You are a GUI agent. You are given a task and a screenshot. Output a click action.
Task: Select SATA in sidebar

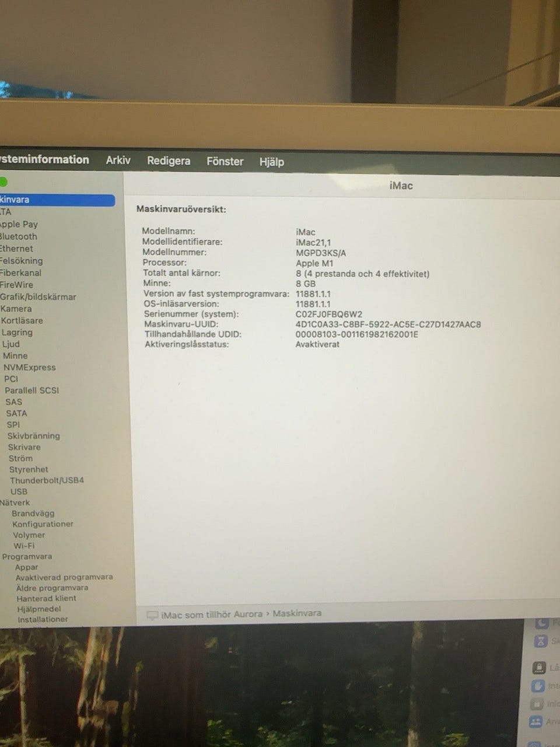pos(16,413)
